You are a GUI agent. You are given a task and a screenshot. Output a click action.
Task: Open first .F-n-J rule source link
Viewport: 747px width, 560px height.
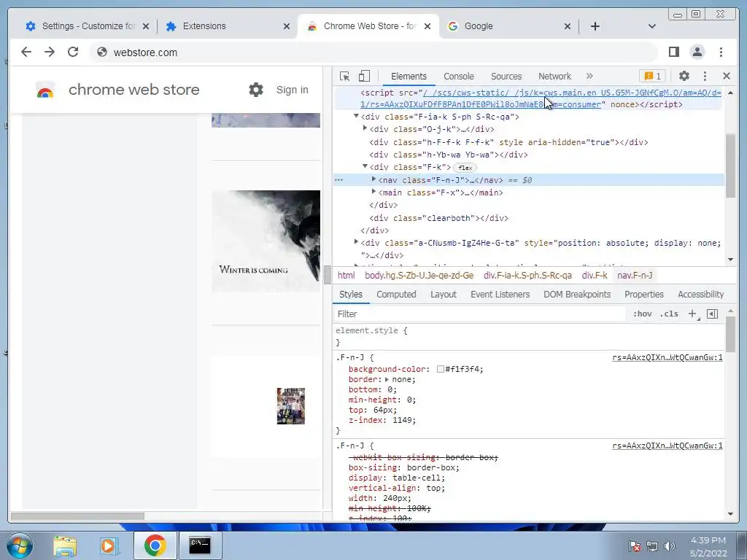pos(667,357)
